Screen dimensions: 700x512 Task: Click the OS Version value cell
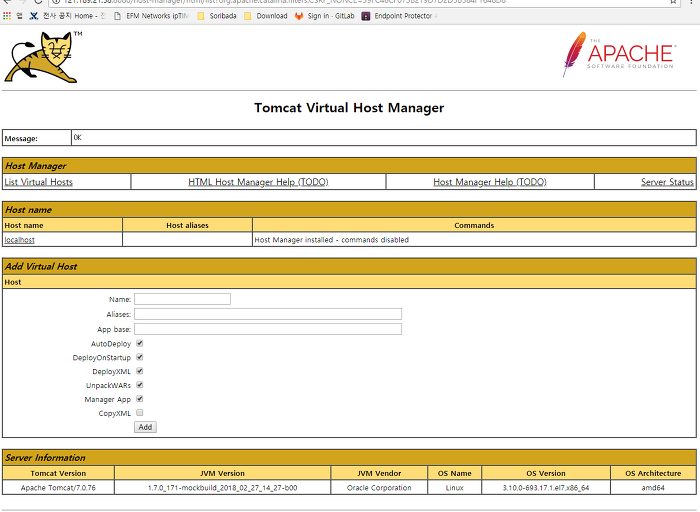tap(546, 487)
